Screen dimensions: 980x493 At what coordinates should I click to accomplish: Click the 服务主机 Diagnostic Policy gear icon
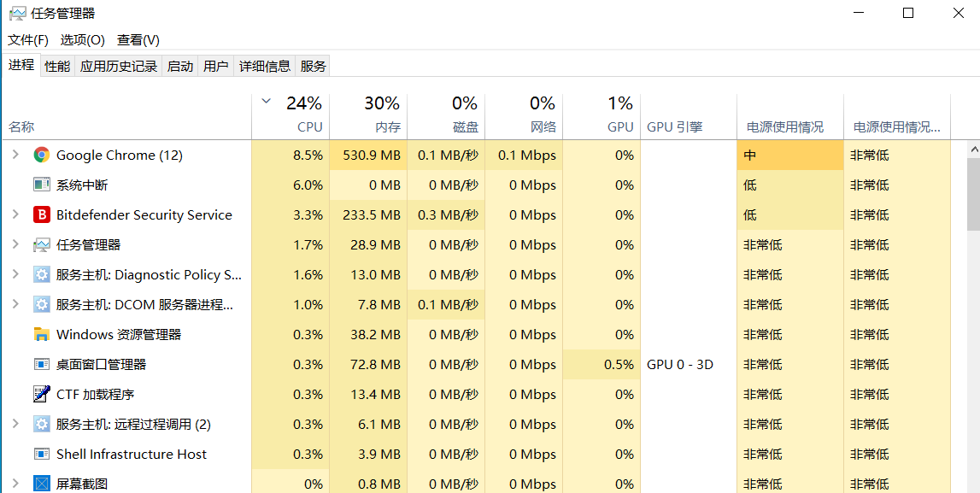[41, 274]
